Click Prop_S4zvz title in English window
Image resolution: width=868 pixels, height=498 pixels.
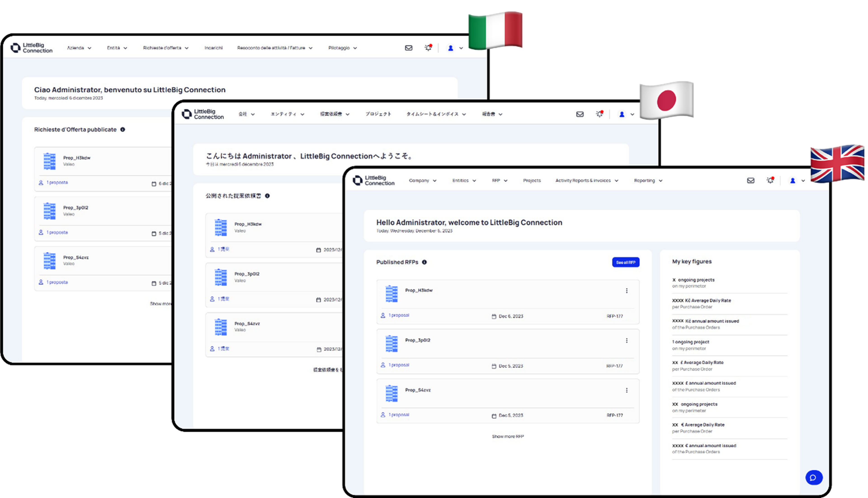click(x=417, y=390)
